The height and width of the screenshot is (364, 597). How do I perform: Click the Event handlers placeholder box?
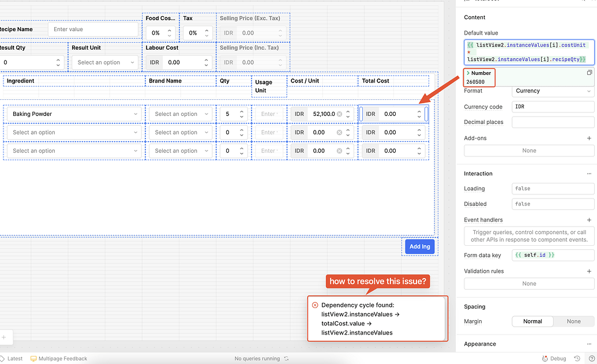tap(529, 236)
